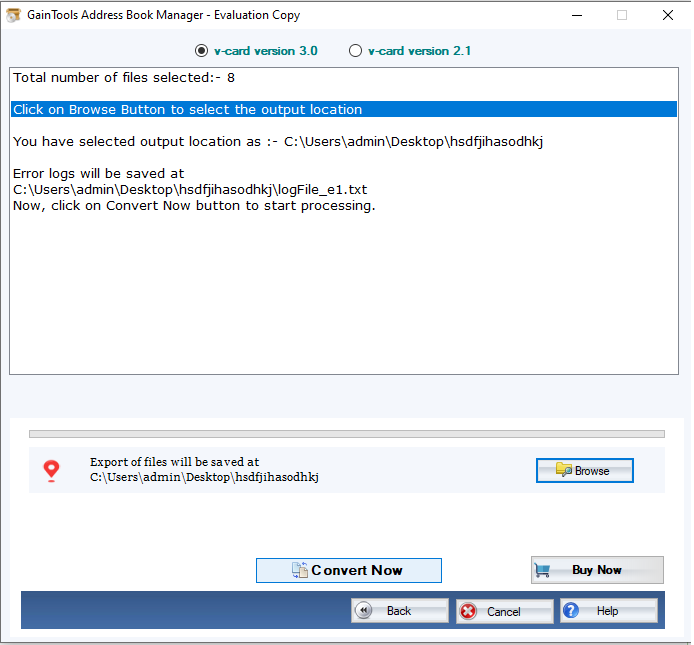
Task: Click the blue question mark Help icon
Action: [571, 610]
